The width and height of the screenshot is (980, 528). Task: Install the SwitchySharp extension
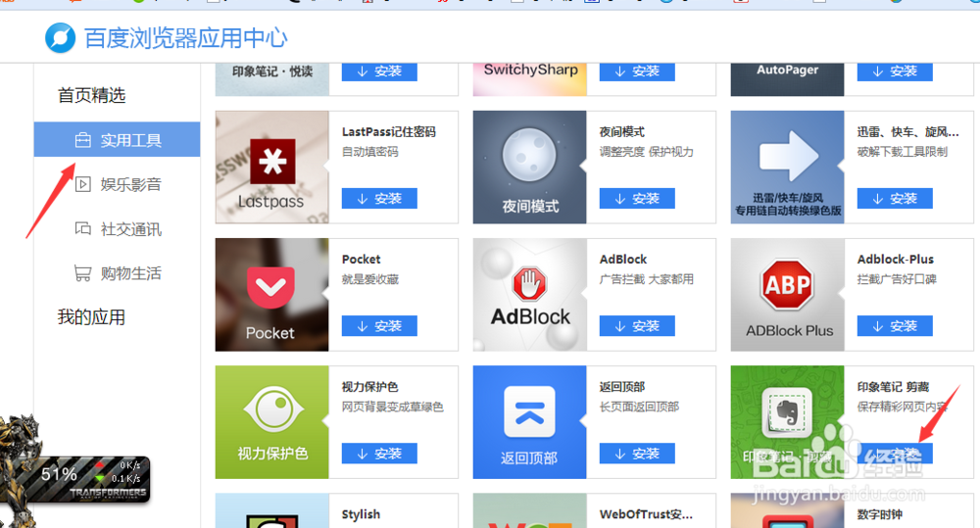637,72
